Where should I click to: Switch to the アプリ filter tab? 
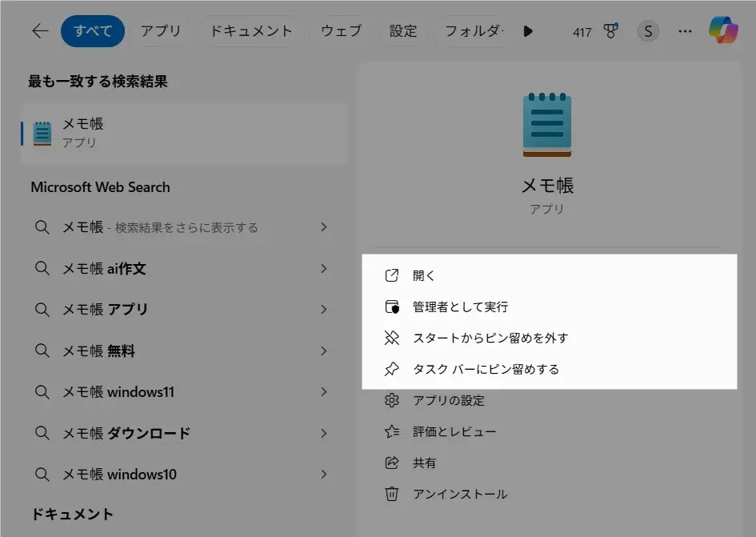click(x=161, y=31)
